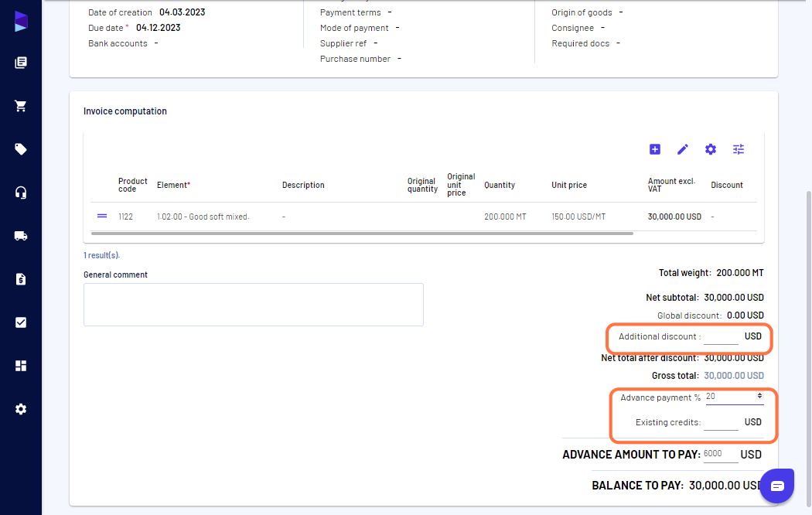Open the invoice dollar sidebar section

21,279
